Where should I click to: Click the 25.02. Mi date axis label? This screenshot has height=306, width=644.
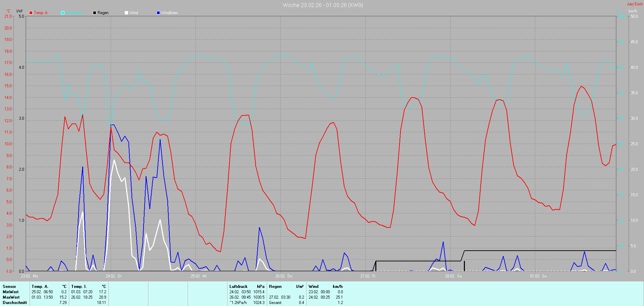[199, 276]
